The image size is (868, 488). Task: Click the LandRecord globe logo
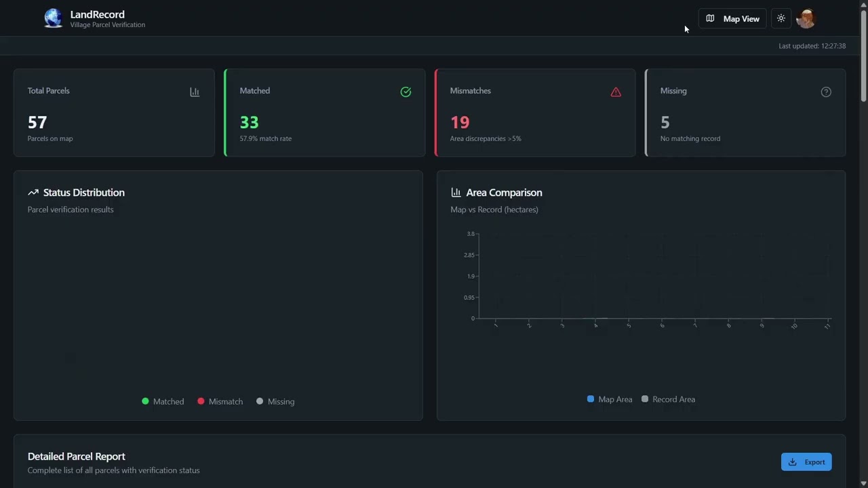tap(54, 18)
